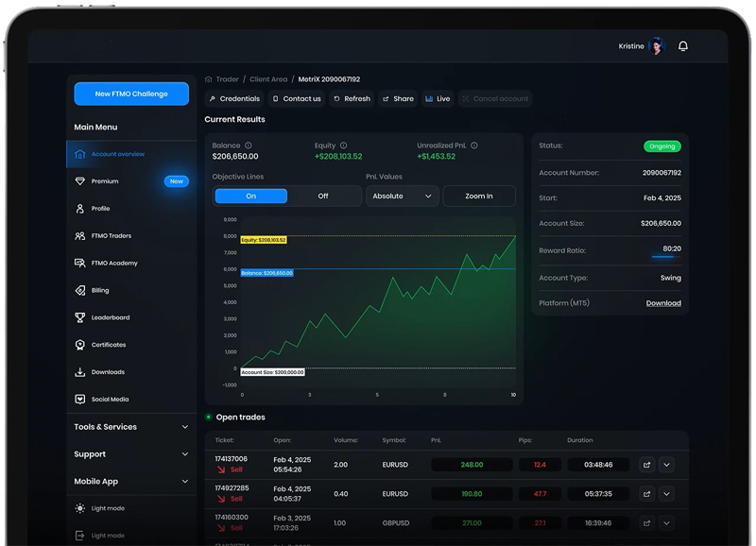Expand the Tools & Services section
Screen dimensions: 756x546
(x=131, y=427)
